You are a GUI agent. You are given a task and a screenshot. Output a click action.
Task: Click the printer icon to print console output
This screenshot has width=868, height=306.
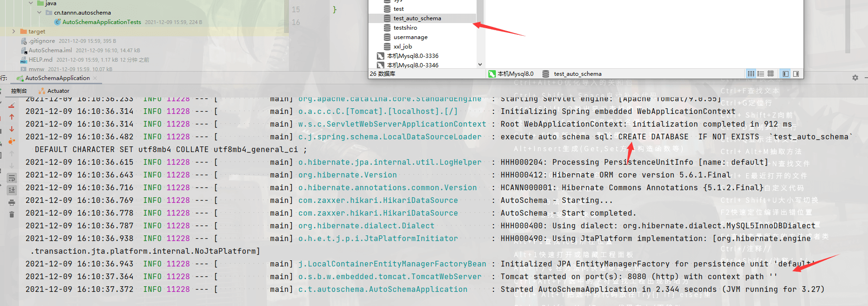[x=12, y=202]
